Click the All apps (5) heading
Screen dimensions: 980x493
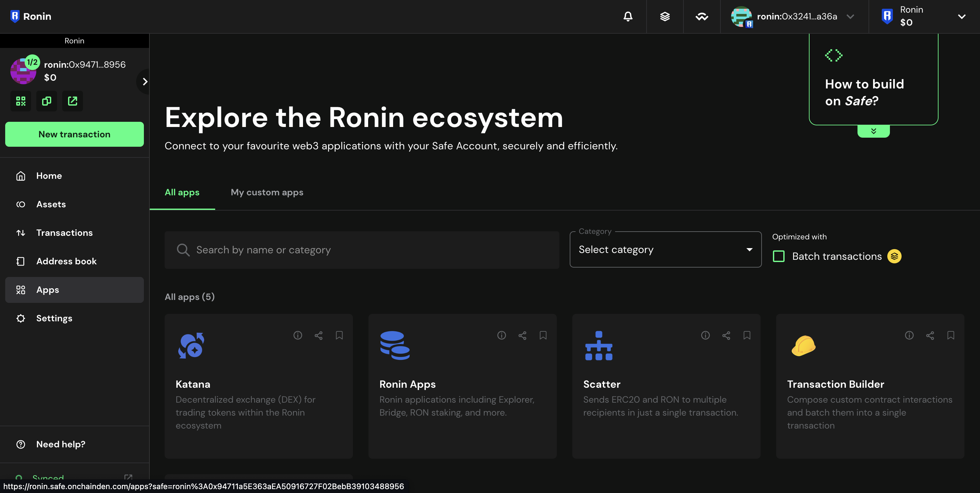point(190,297)
